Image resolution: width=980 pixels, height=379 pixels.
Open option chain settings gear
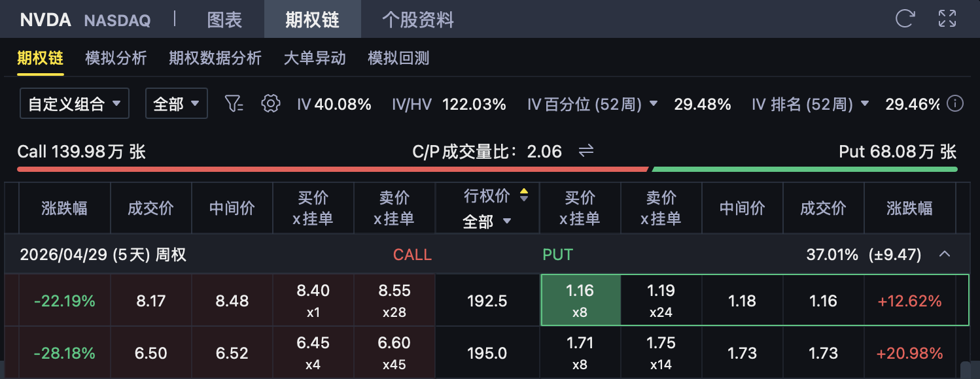point(270,103)
